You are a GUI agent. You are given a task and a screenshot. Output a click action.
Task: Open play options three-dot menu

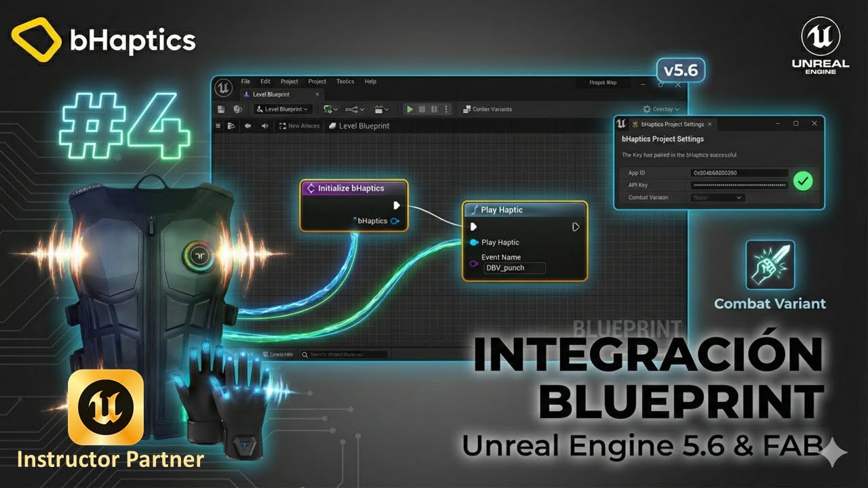click(x=445, y=109)
